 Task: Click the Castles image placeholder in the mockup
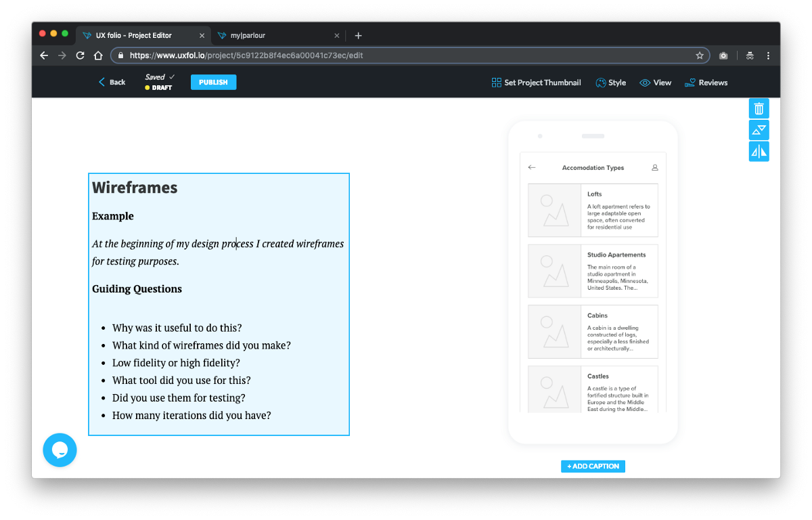[554, 389]
